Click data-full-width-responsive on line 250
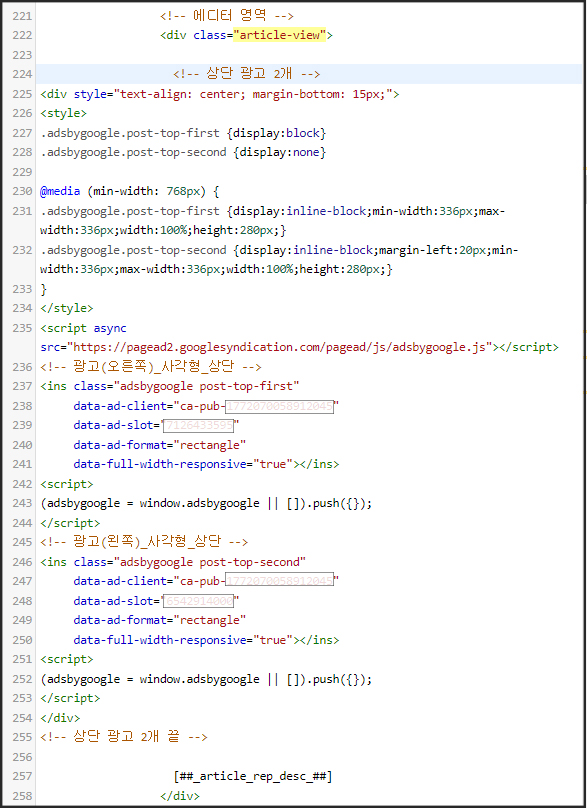The image size is (587, 808). (206, 640)
